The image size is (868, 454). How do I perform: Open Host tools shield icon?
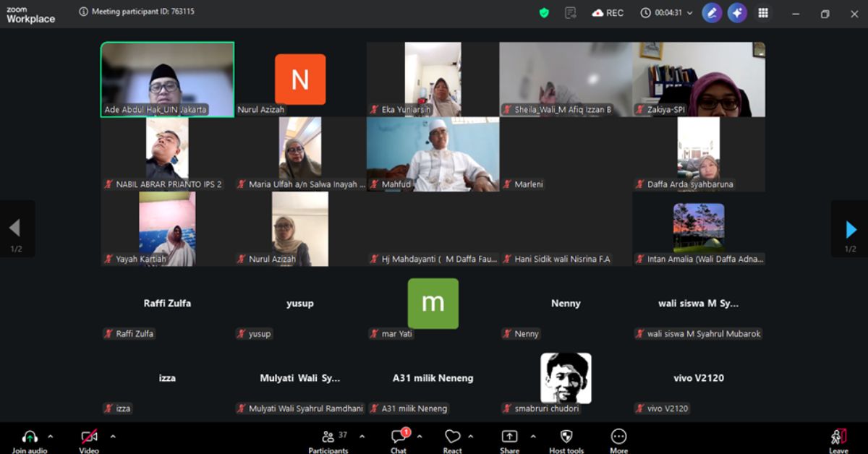pyautogui.click(x=566, y=438)
